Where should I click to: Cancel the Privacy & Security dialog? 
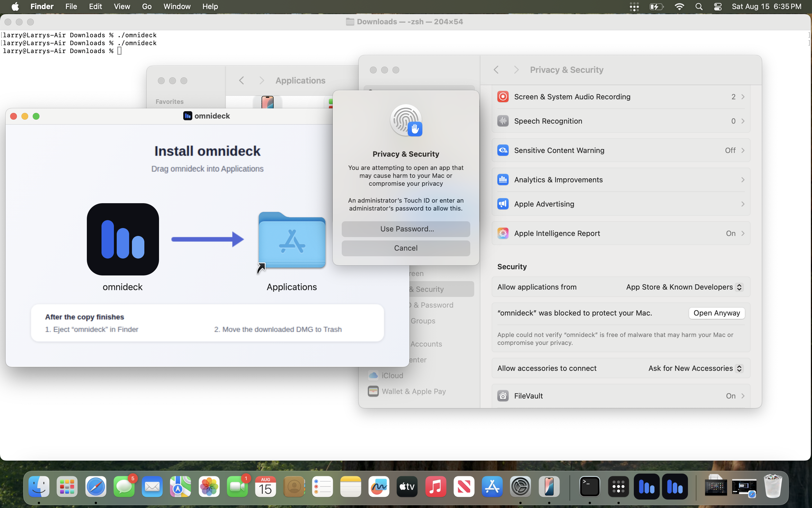coord(406,248)
